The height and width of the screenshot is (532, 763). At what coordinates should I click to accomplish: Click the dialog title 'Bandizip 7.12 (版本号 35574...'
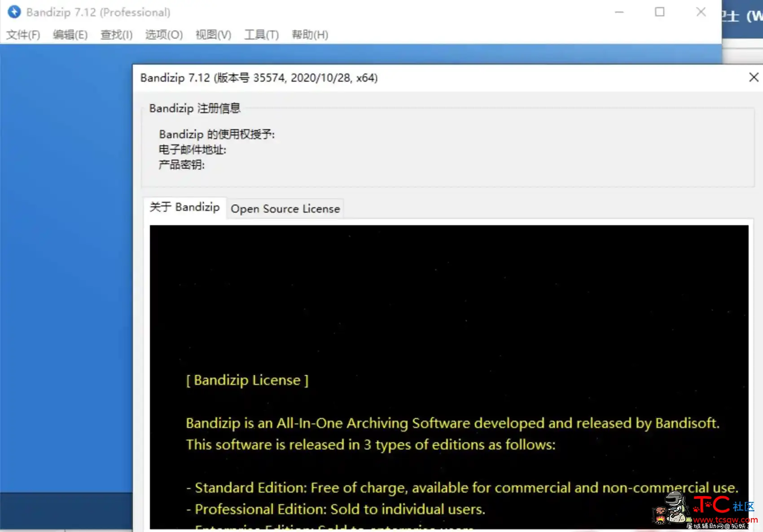click(259, 78)
